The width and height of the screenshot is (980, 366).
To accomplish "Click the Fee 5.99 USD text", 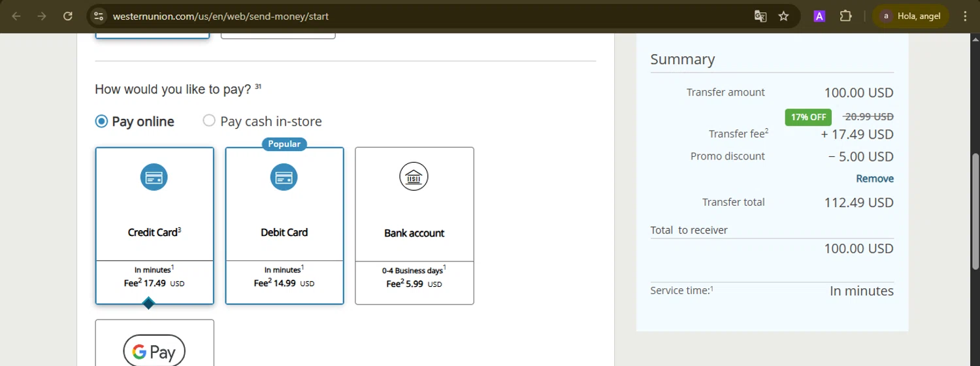I will pyautogui.click(x=414, y=284).
